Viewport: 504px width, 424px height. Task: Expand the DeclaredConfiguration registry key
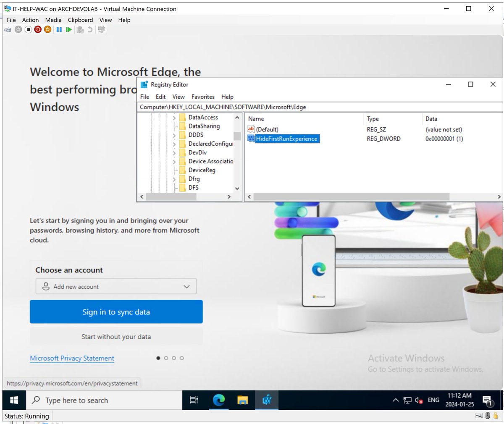(x=174, y=144)
